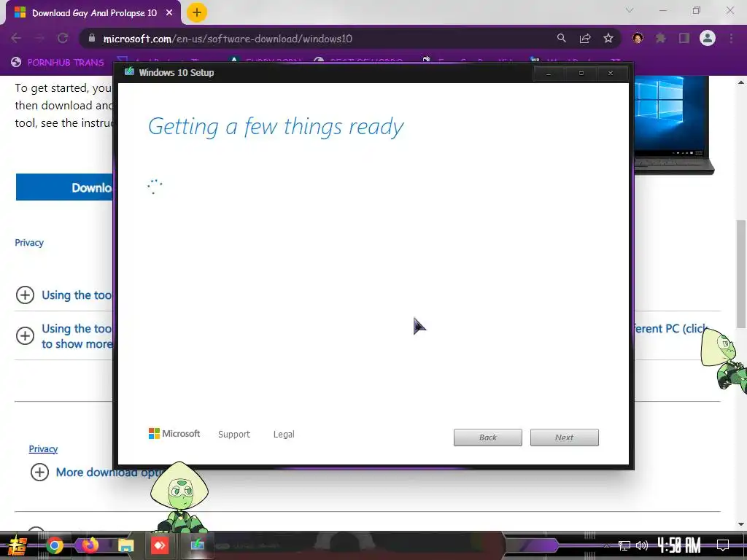The width and height of the screenshot is (747, 560).
Task: Open File Explorer from the taskbar
Action: (x=125, y=545)
